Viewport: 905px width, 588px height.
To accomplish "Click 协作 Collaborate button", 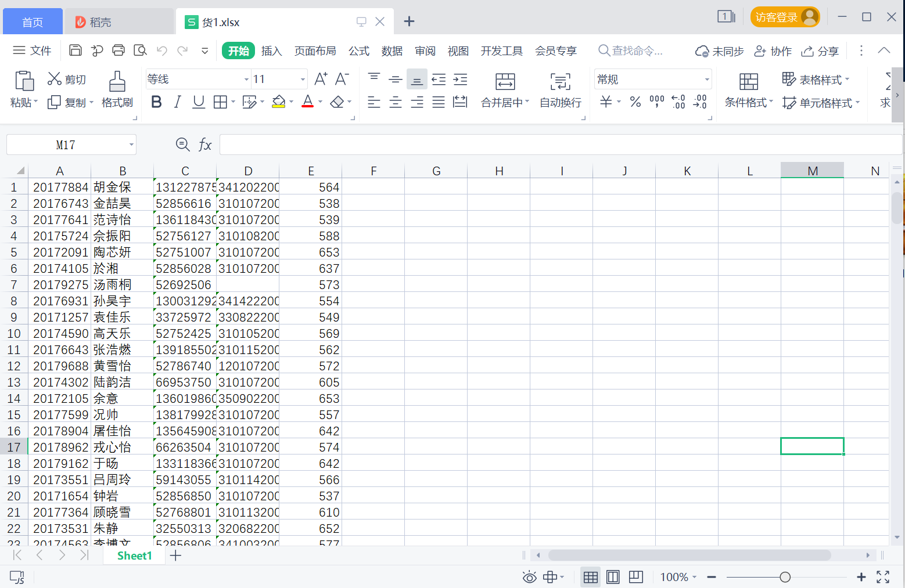I will pos(773,51).
